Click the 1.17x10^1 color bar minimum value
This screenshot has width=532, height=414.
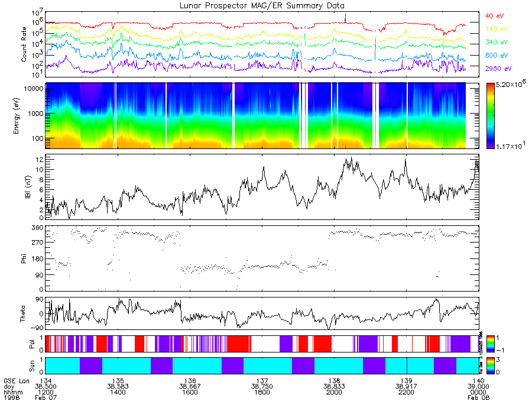[511, 145]
